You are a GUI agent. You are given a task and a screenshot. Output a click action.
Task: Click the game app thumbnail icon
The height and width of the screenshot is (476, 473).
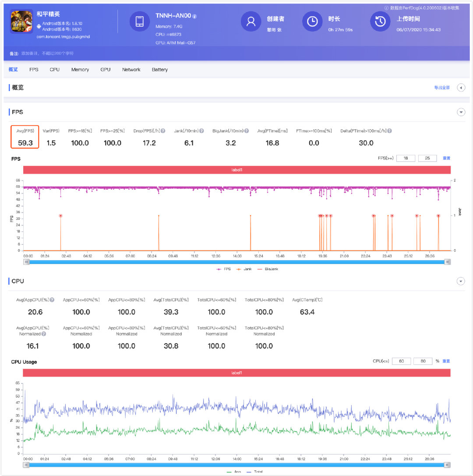(21, 21)
